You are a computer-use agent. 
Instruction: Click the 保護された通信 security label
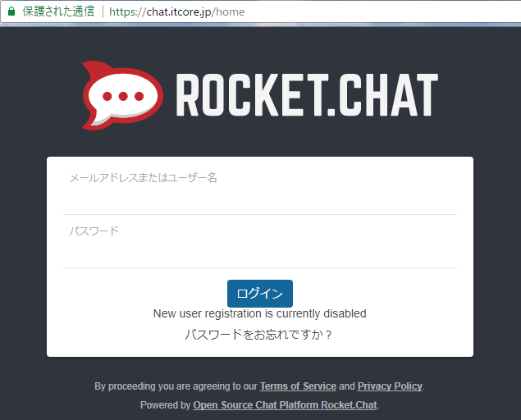coord(58,11)
